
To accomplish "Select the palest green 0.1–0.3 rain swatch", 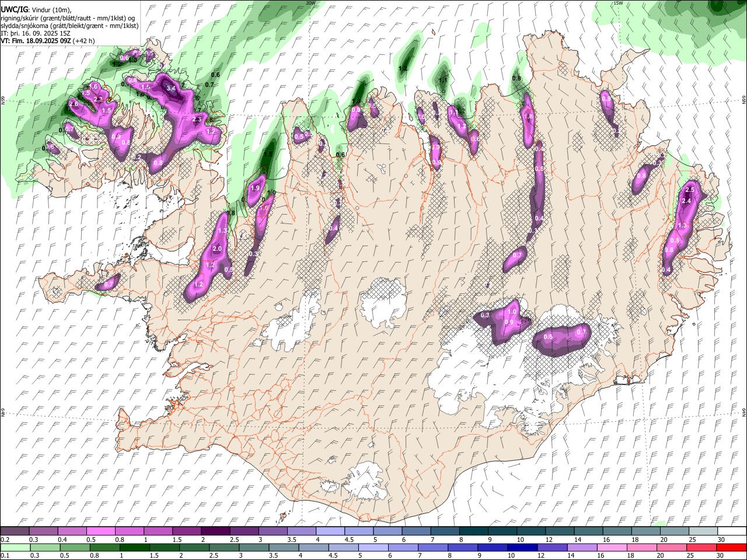I will tap(15, 547).
